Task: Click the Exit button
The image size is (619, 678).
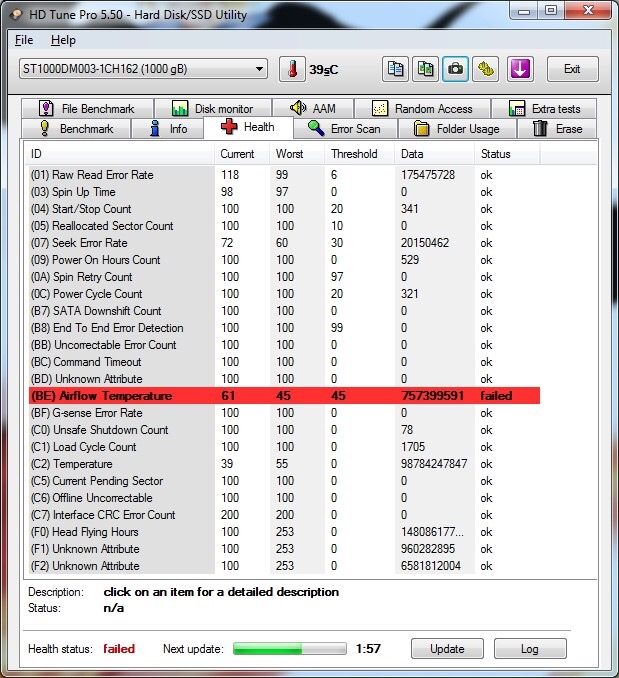Action: [572, 69]
